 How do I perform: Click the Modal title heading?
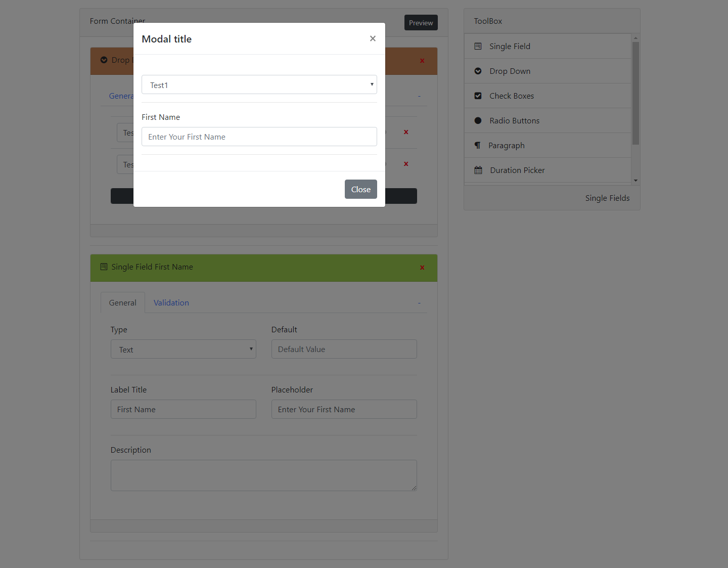tap(167, 39)
